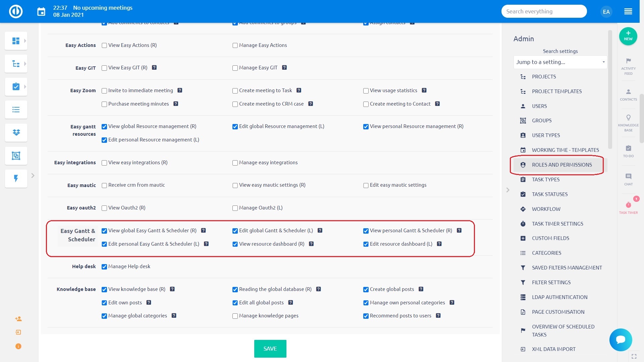Click the orange info icon at bottom left
644x362 pixels.
[x=18, y=346]
